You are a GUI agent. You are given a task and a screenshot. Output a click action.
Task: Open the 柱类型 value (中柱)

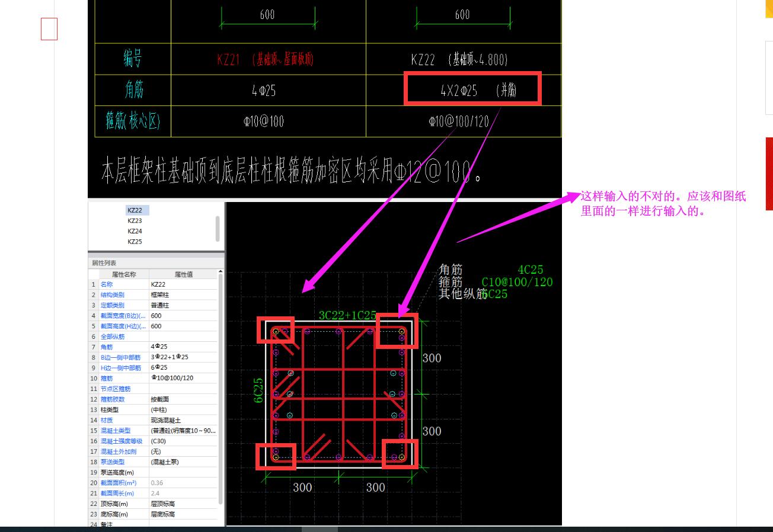(x=184, y=410)
